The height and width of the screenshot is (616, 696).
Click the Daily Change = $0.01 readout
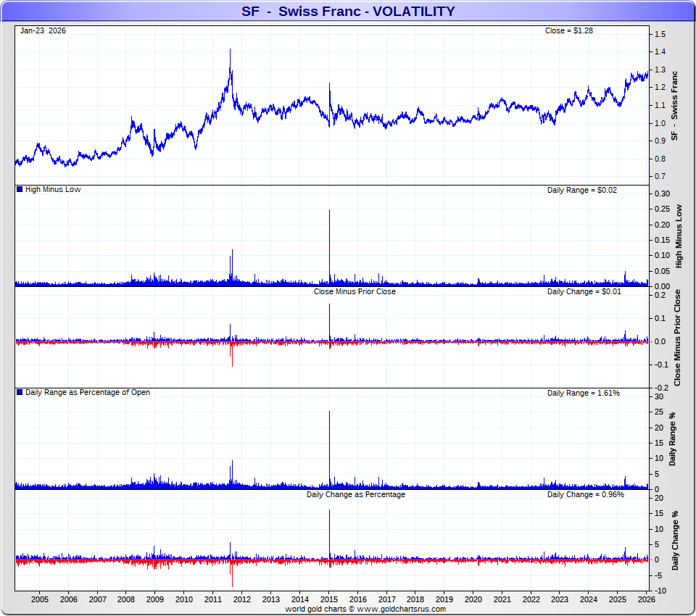(584, 291)
